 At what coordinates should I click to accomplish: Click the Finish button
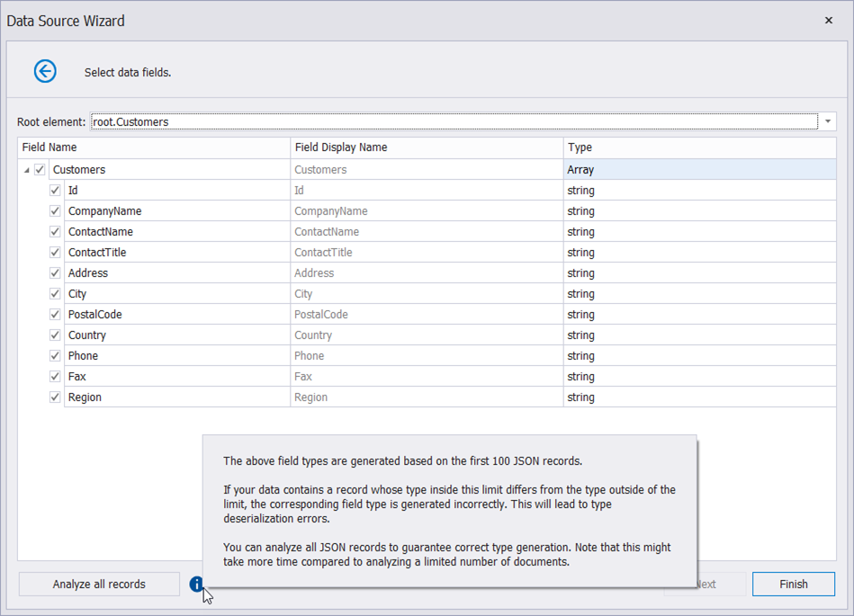[x=793, y=585]
